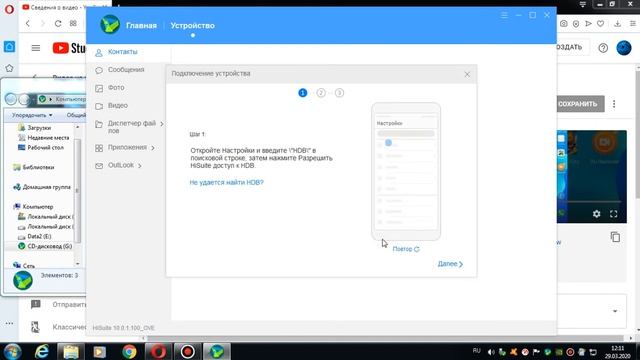Close the device connection dialog

click(x=467, y=74)
